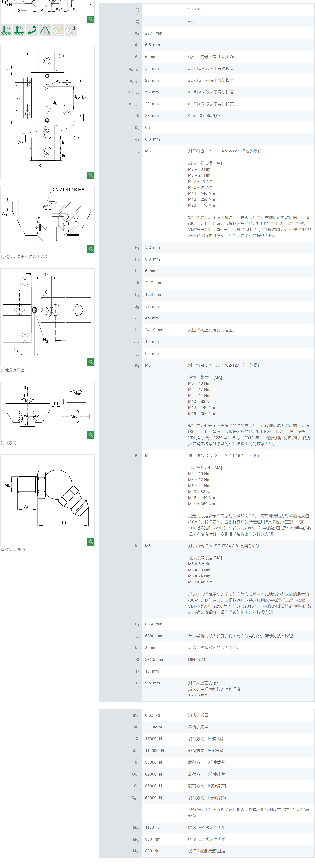The image size is (315, 868).
Task: Click the caption 载荷方向
Action: pyautogui.click(x=8, y=443)
